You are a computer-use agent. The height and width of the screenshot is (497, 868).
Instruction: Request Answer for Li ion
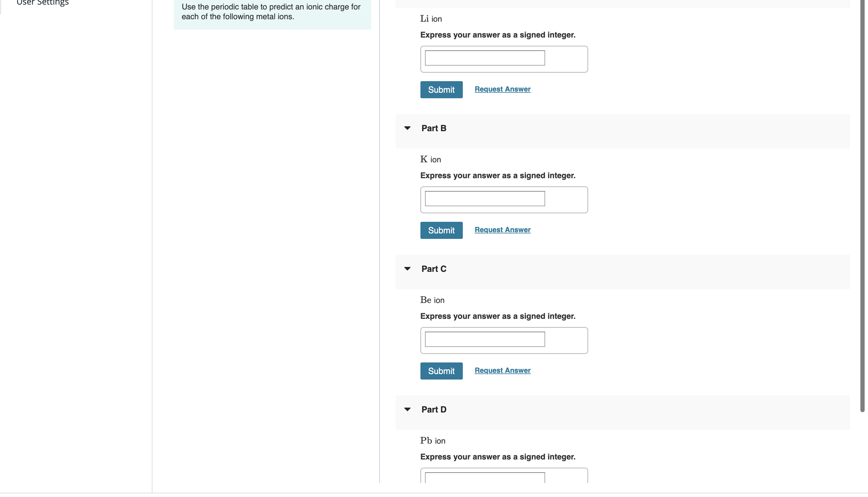(502, 89)
